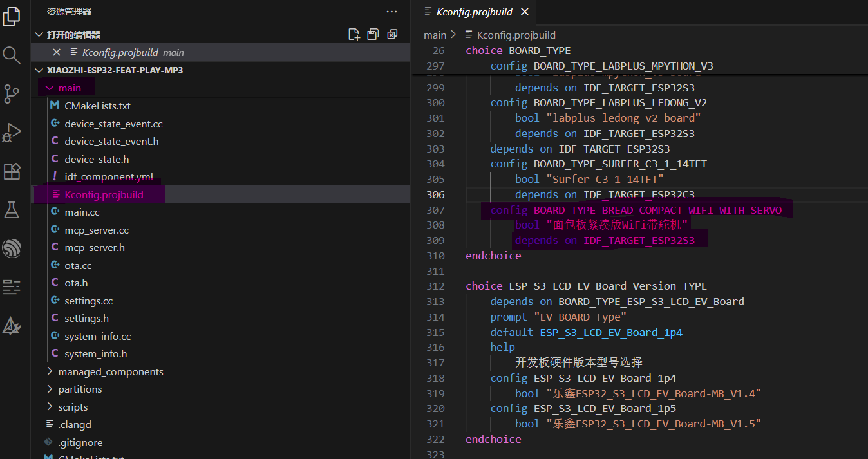
Task: Close Kconfig.projbuild in open editors list
Action: coord(57,53)
